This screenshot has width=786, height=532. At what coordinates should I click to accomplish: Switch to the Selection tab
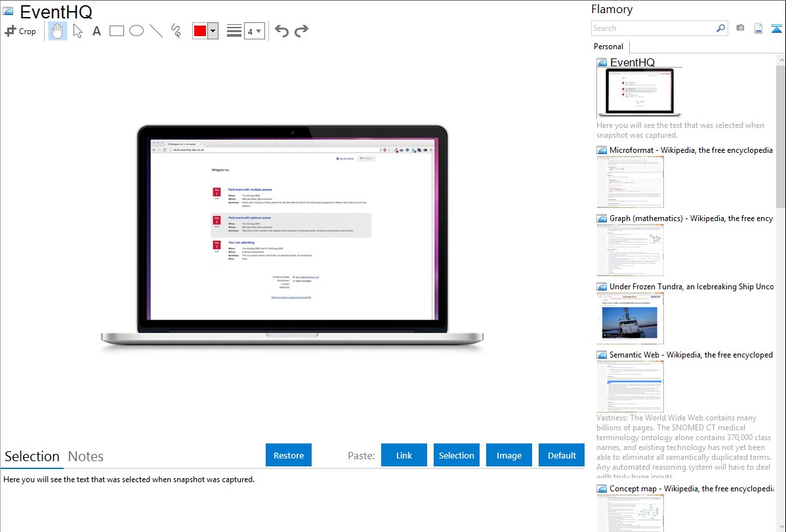pos(31,457)
